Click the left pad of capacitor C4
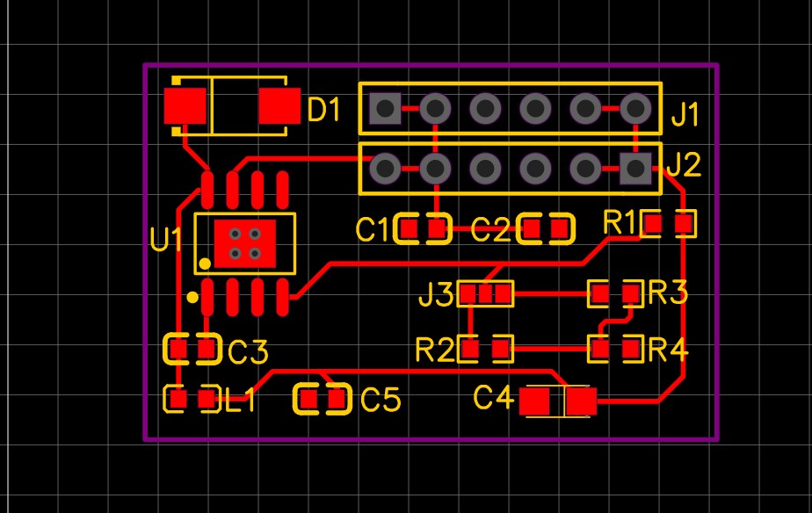Viewport: 812px width, 513px height. point(534,401)
